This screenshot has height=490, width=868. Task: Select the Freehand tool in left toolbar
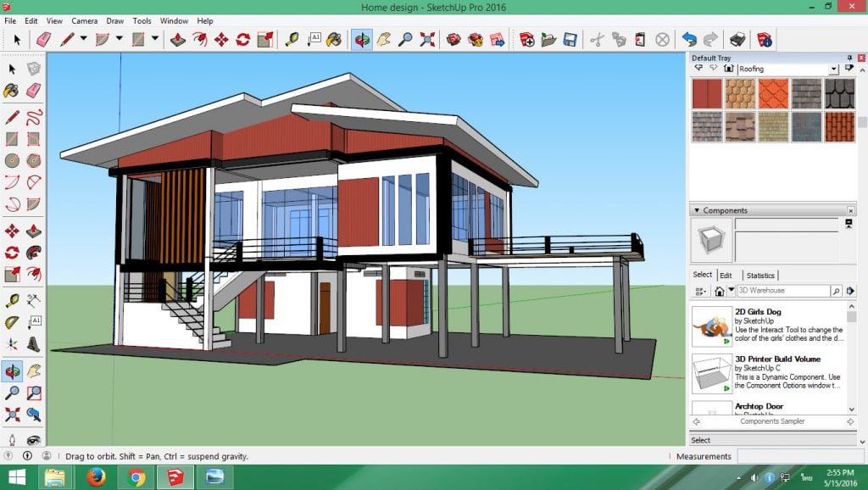point(34,117)
